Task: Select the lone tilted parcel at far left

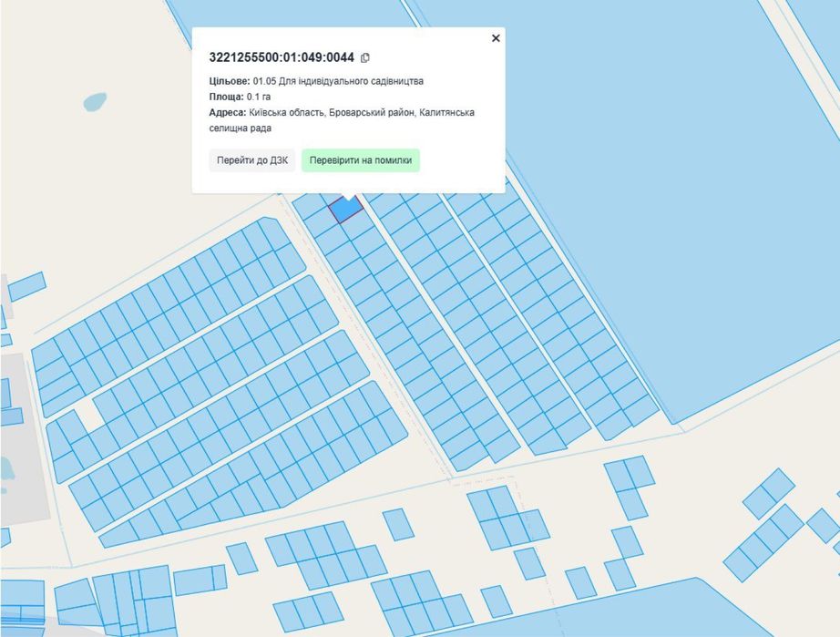Action: pos(26,286)
